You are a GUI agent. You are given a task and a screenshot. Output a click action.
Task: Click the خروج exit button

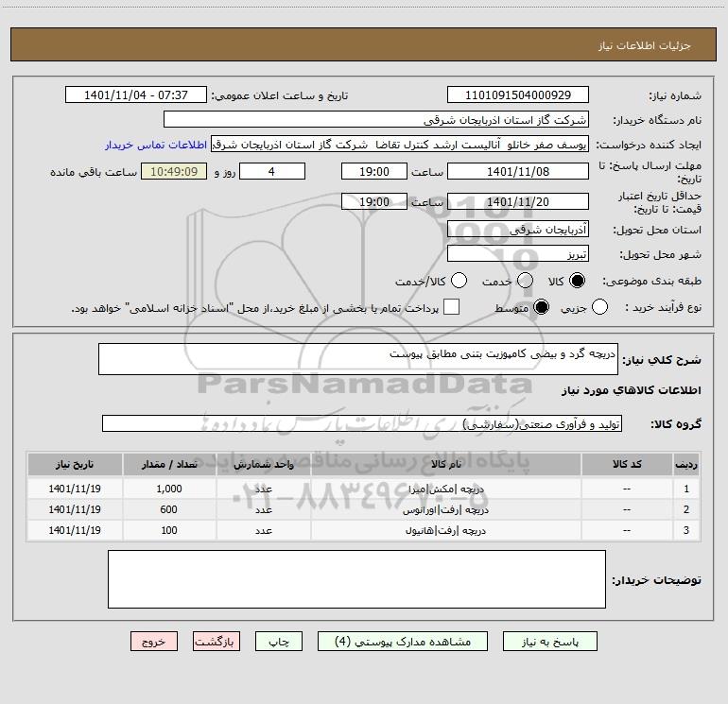point(154,642)
